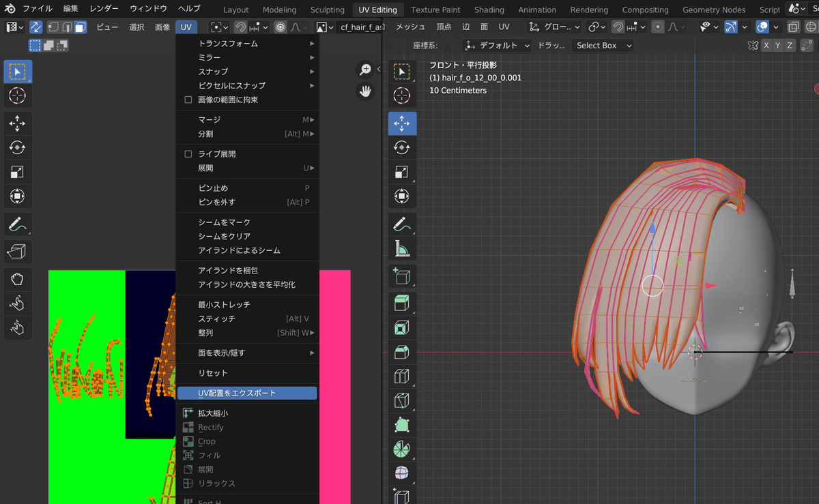Toggle X-ray view in 3D viewport
The image size is (819, 504).
click(x=793, y=27)
